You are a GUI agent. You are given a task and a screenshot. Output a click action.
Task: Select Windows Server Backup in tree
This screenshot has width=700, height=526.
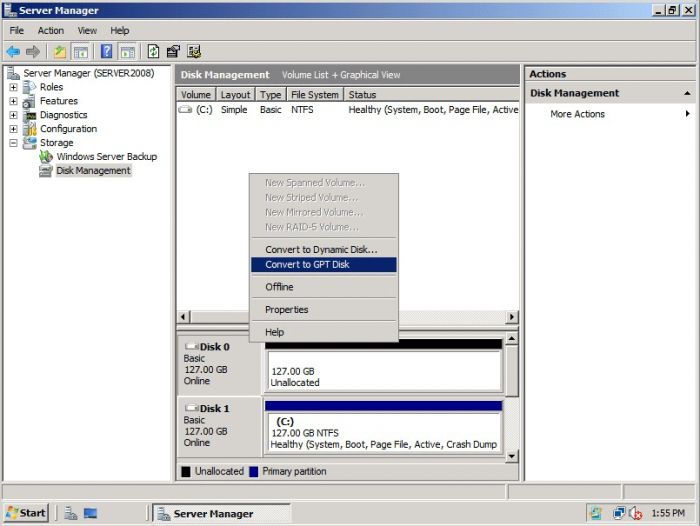[x=107, y=157]
